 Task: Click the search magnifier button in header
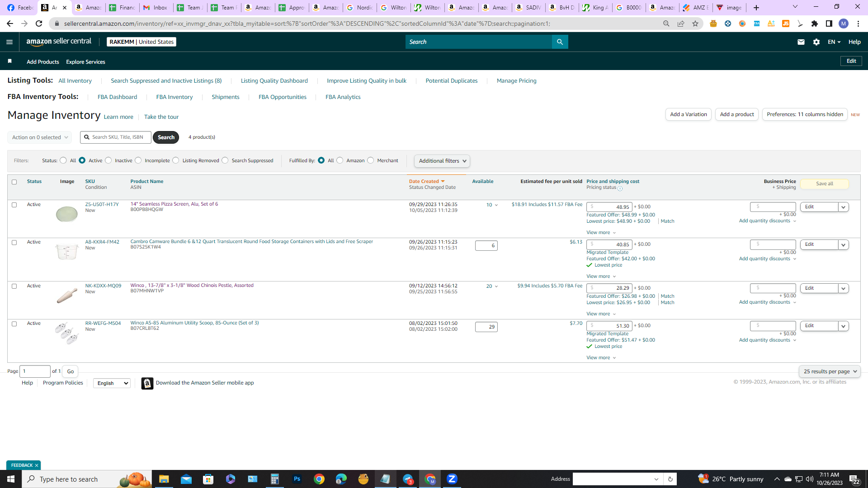(560, 42)
